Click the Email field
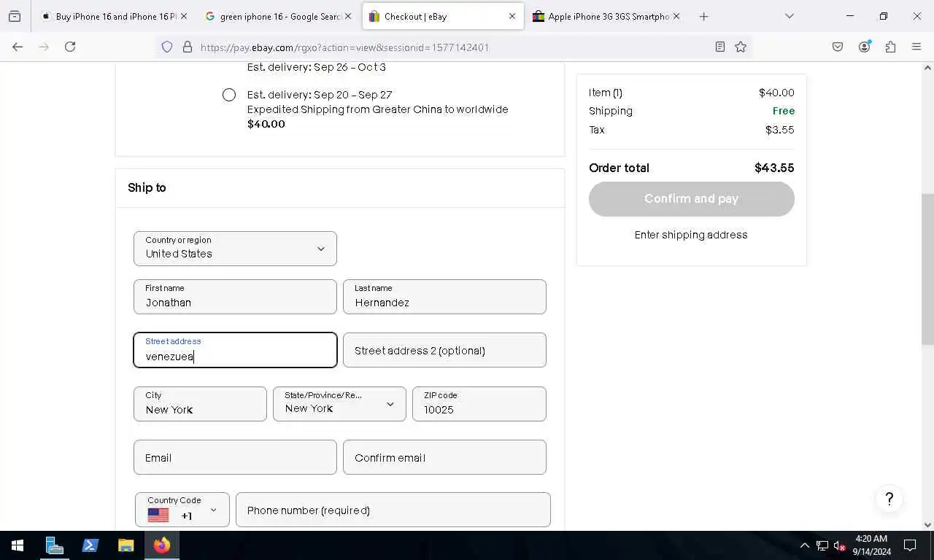 (235, 457)
